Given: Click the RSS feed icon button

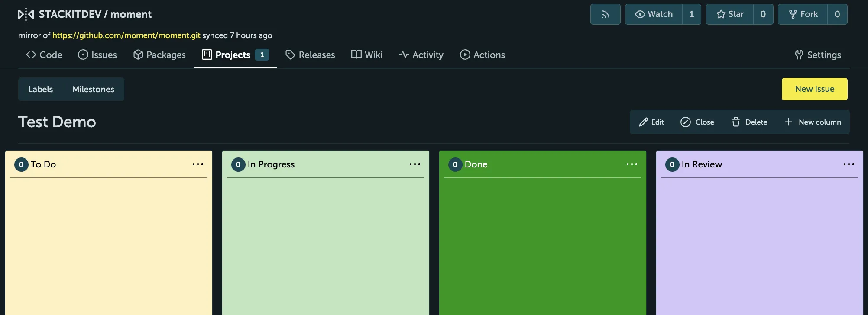Looking at the screenshot, I should point(605,14).
